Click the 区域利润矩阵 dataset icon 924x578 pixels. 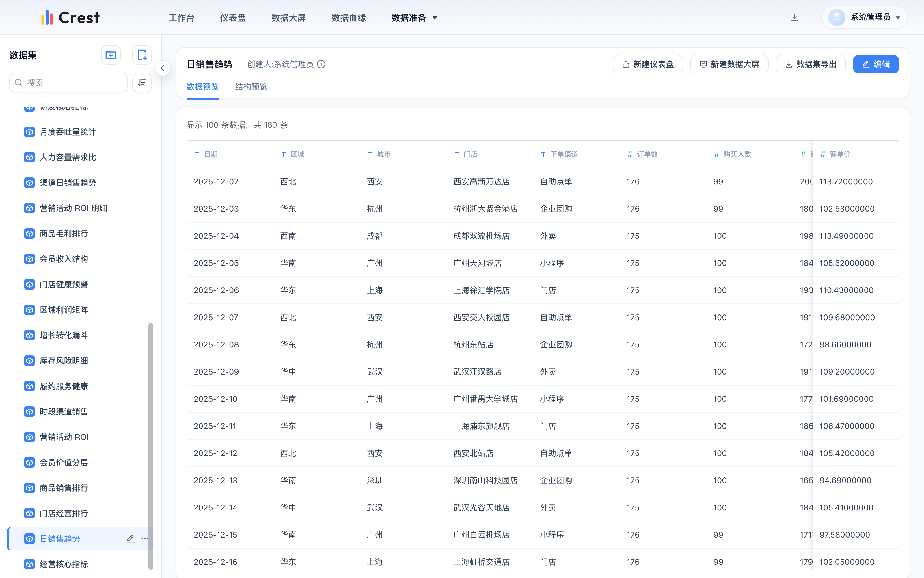coord(29,310)
